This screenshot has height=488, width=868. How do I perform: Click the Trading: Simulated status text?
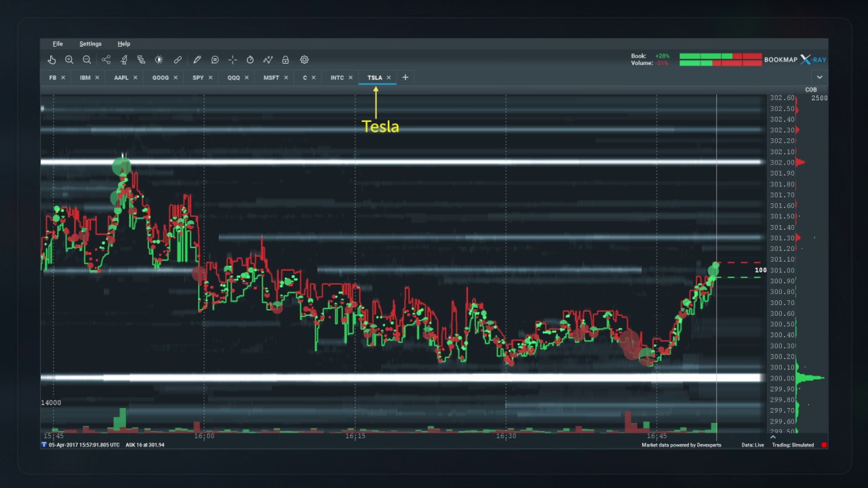(x=793, y=445)
